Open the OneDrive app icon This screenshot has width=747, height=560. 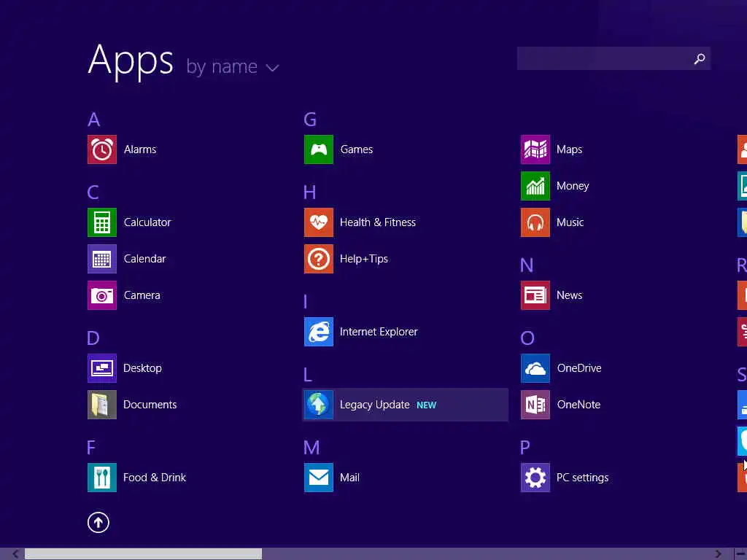pos(535,368)
